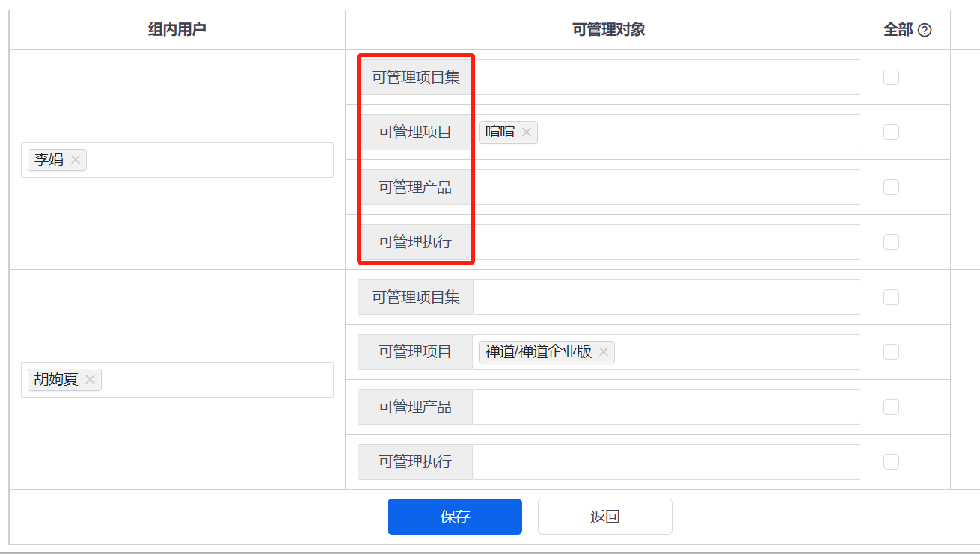The image size is (980, 554).
Task: Remove the 李娟 user tag
Action: [76, 160]
